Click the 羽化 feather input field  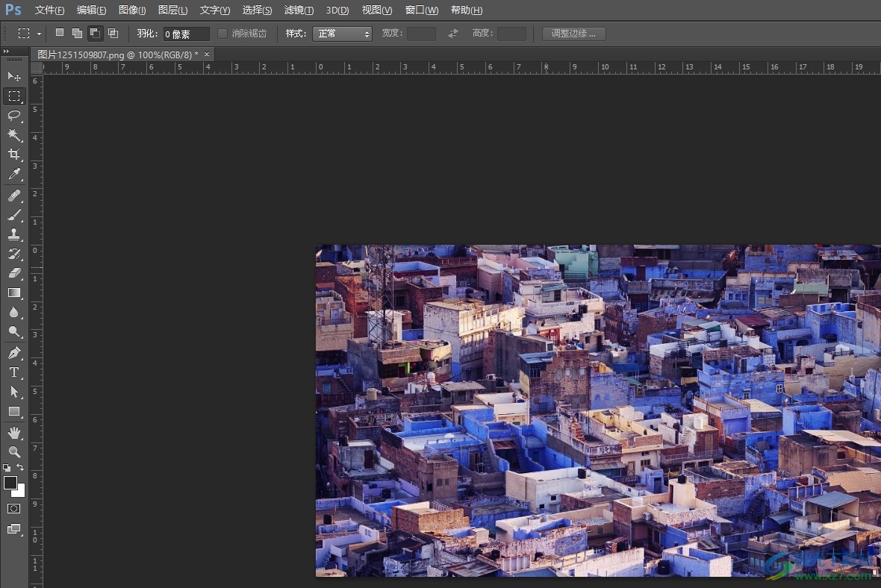(x=186, y=34)
